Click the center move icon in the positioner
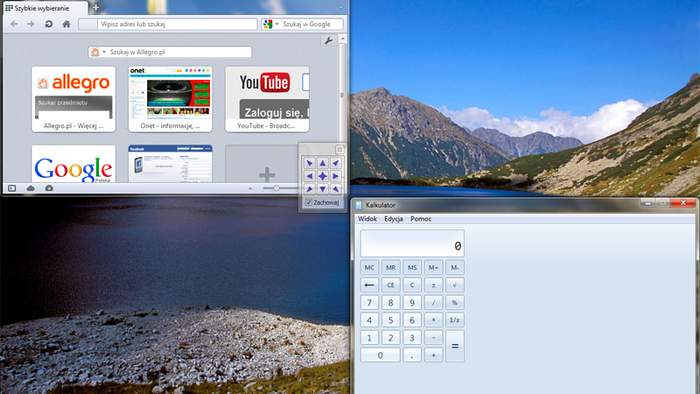 [x=322, y=176]
